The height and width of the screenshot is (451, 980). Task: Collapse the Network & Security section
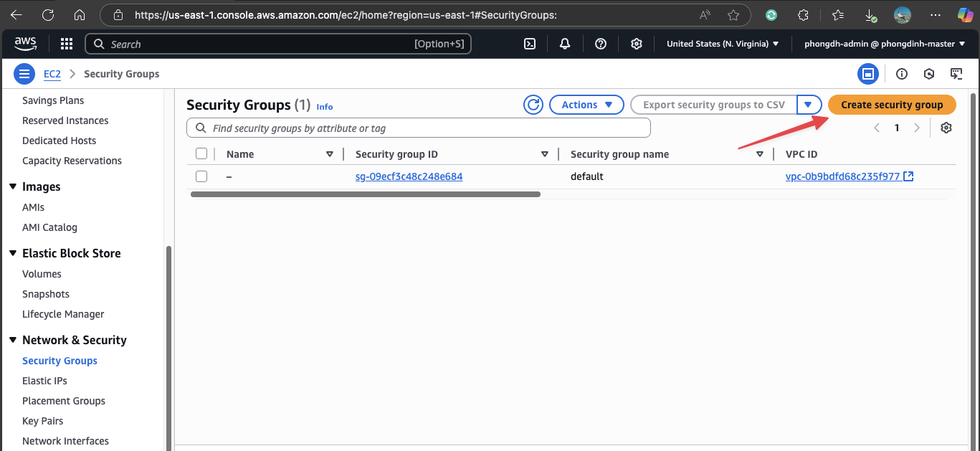13,340
